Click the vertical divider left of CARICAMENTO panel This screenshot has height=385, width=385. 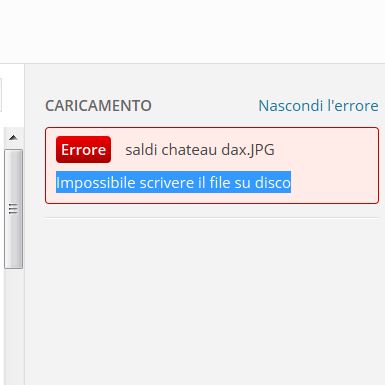pos(25,224)
